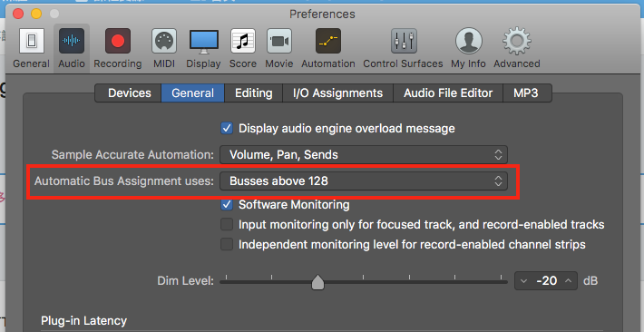Open the Automation preferences icon
644x332 pixels.
coord(328,41)
